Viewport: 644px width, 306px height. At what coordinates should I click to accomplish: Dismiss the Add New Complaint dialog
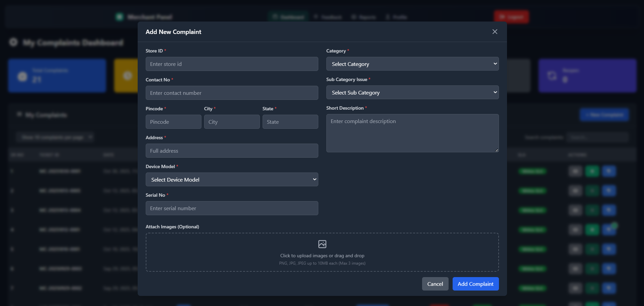[495, 32]
